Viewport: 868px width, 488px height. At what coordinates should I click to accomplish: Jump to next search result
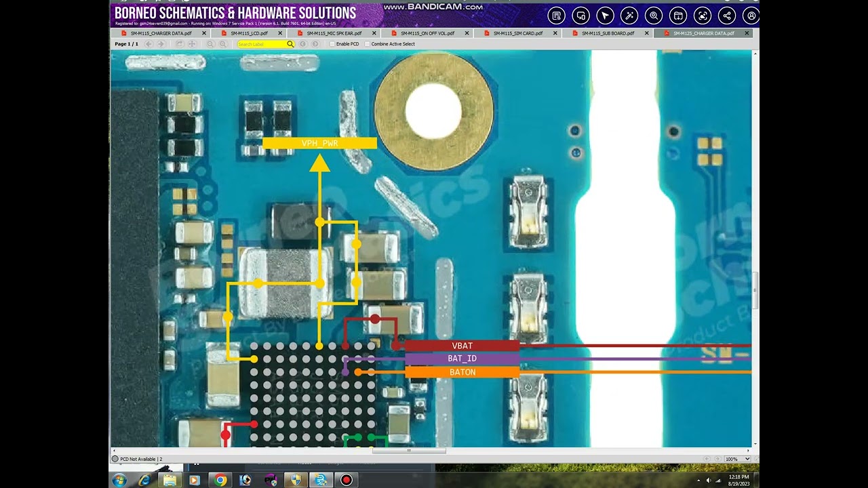[315, 44]
